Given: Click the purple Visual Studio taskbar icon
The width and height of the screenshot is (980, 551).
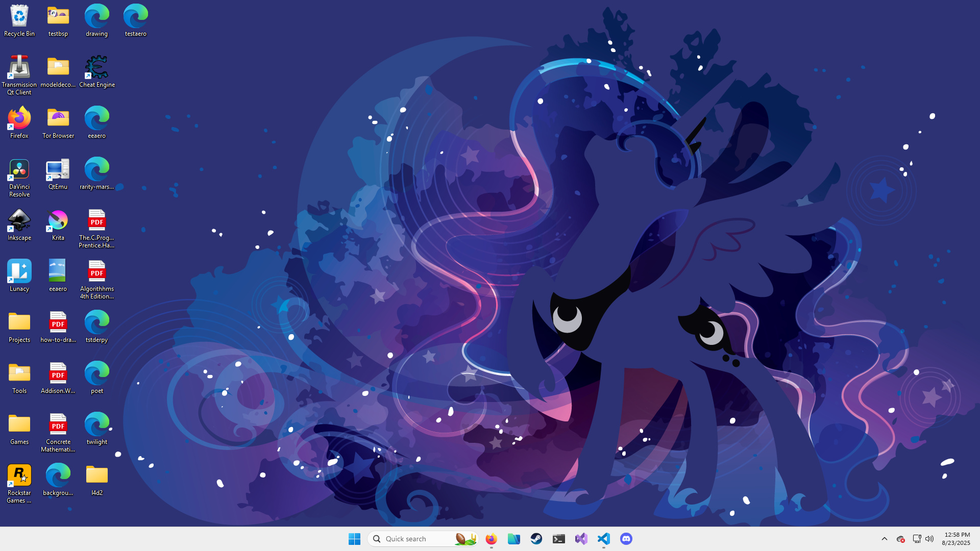Looking at the screenshot, I should tap(581, 539).
